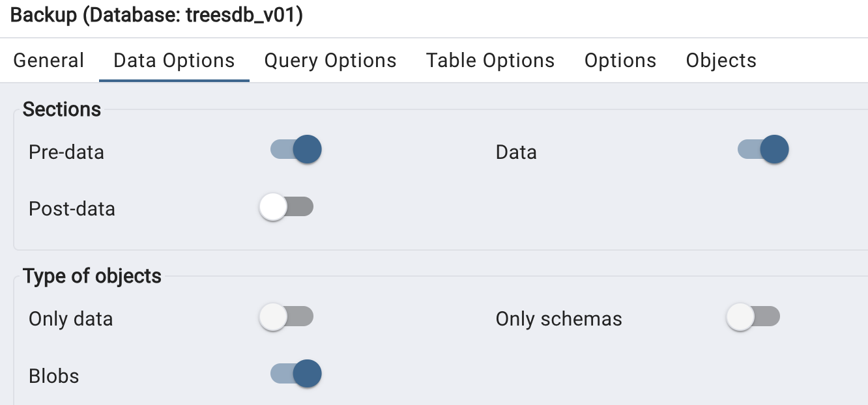868x405 pixels.
Task: Disable the Blobs switch
Action: tap(296, 374)
